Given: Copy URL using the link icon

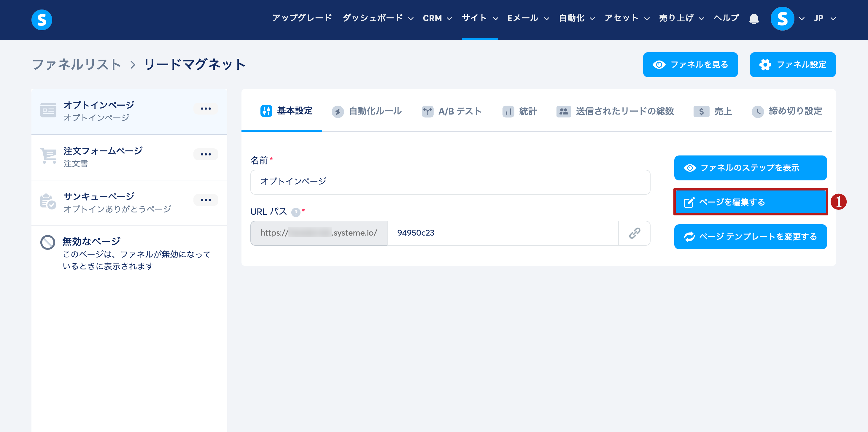Looking at the screenshot, I should coord(634,233).
